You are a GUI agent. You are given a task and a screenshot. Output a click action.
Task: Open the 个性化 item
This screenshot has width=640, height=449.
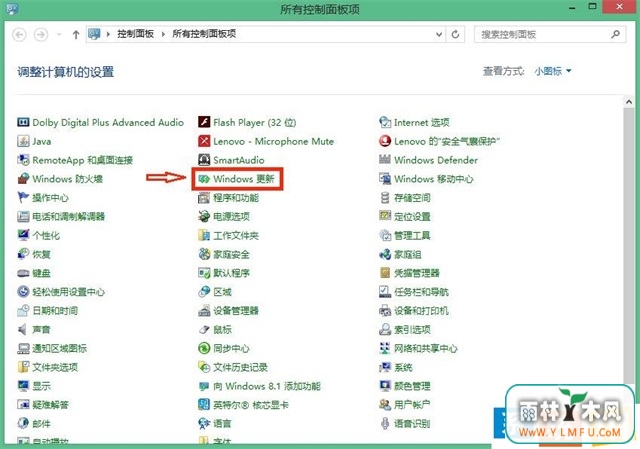point(38,236)
